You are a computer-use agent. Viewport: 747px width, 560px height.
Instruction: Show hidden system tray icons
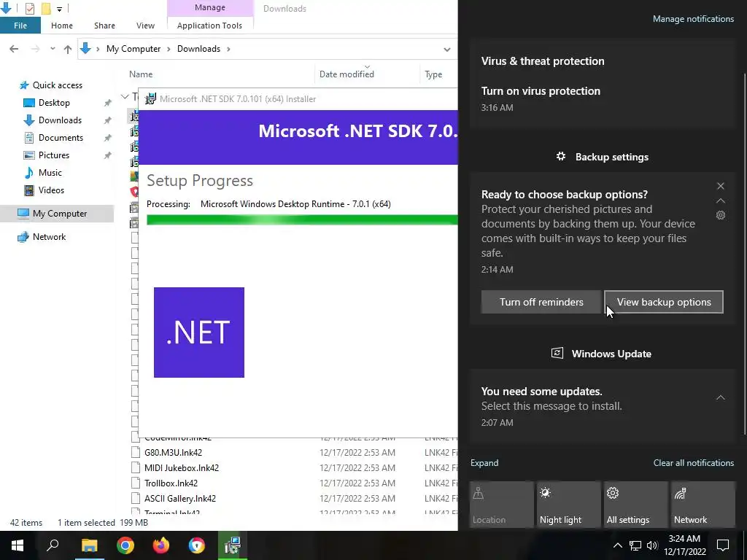tap(617, 545)
